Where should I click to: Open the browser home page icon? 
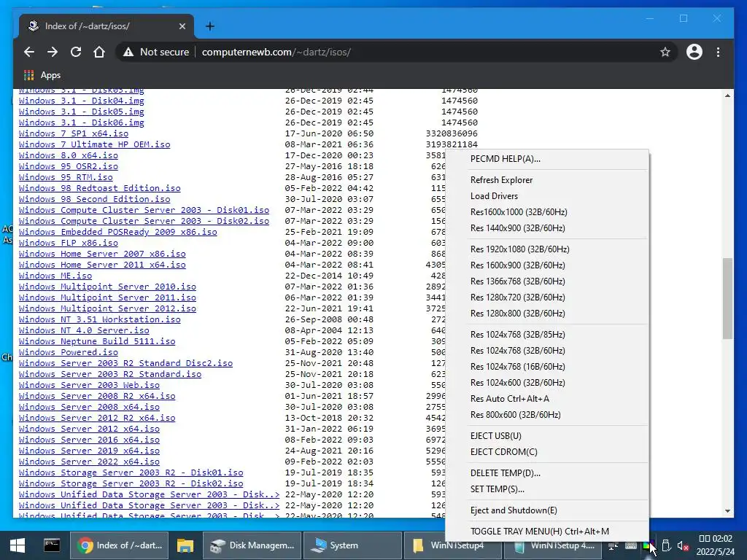99,52
